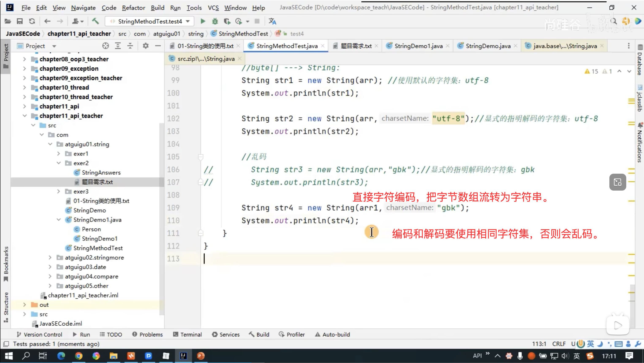Run the StringMethodTest.test4 configuration

coord(203,21)
